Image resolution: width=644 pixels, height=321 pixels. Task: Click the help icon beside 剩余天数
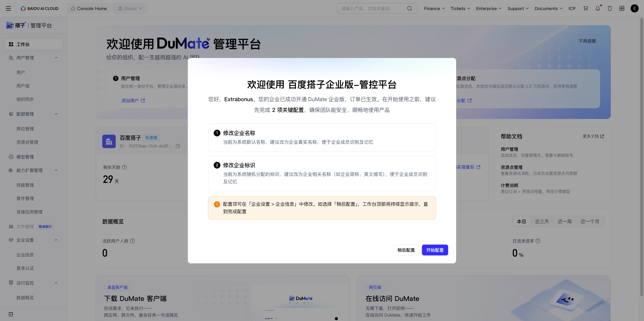(x=124, y=167)
